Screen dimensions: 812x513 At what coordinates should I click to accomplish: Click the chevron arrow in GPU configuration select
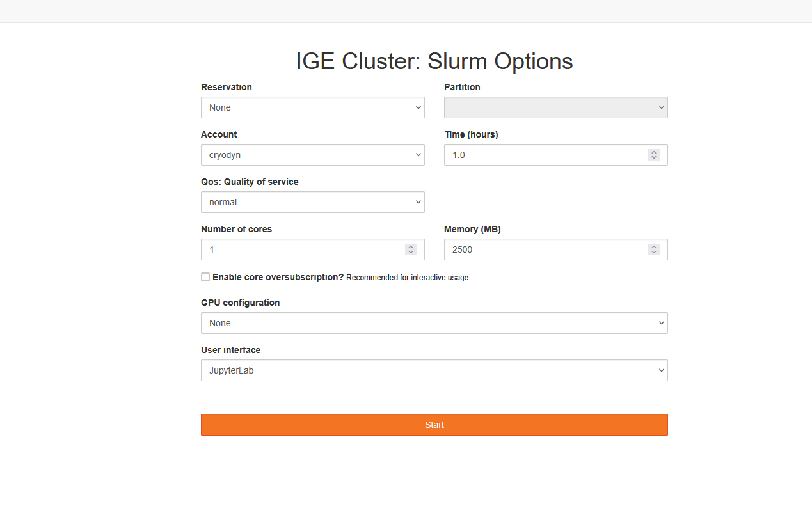pyautogui.click(x=661, y=323)
